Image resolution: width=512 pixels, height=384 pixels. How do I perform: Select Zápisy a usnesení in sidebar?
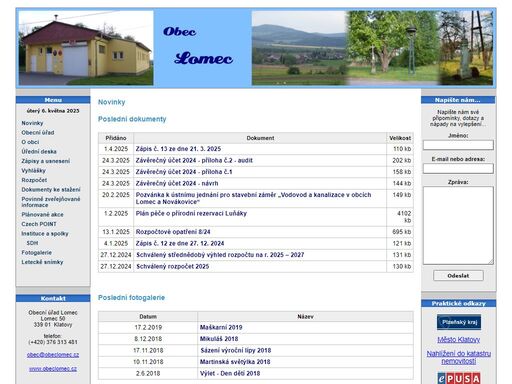pyautogui.click(x=46, y=161)
